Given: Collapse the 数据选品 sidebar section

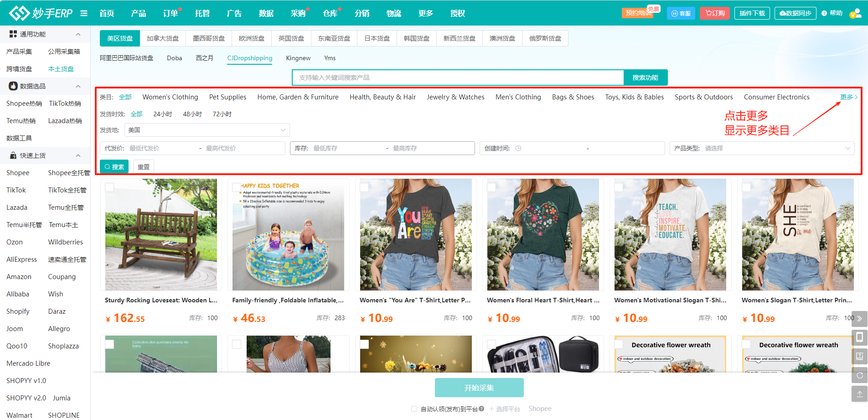Looking at the screenshot, I should pos(78,86).
